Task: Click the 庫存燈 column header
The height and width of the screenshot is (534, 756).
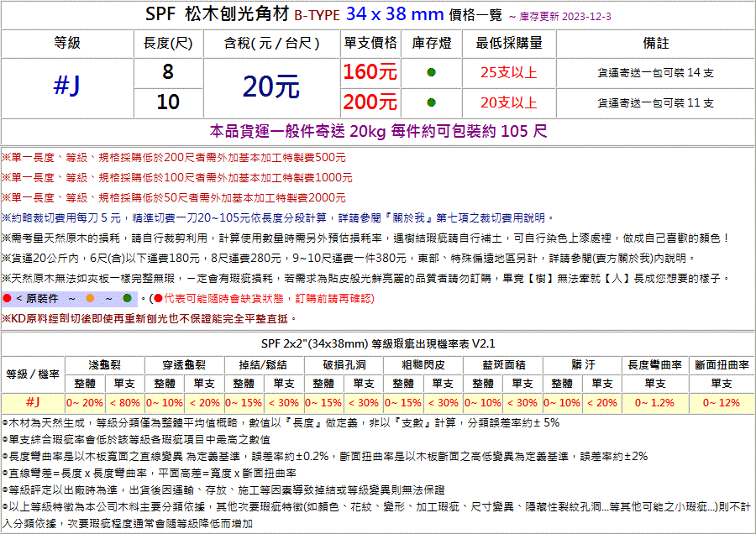Action: pos(432,44)
